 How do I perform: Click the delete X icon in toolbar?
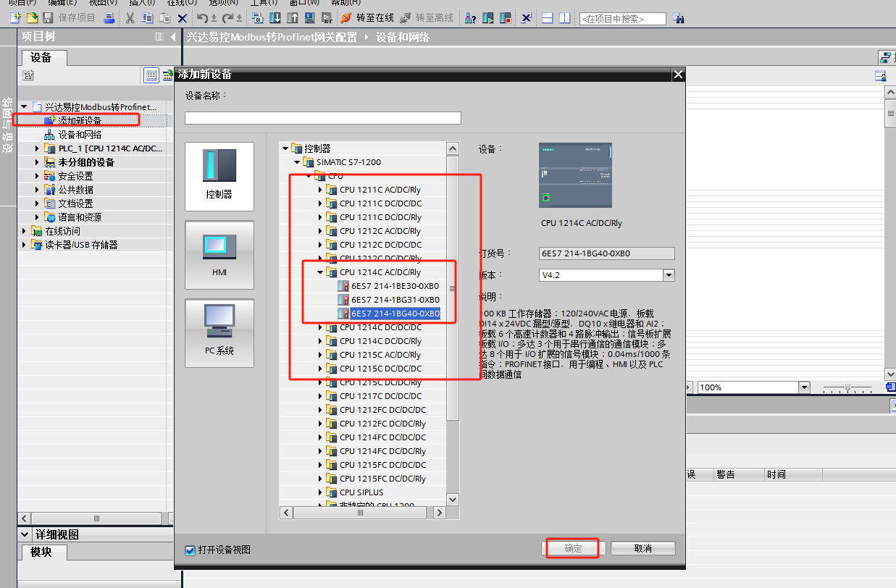[x=183, y=17]
